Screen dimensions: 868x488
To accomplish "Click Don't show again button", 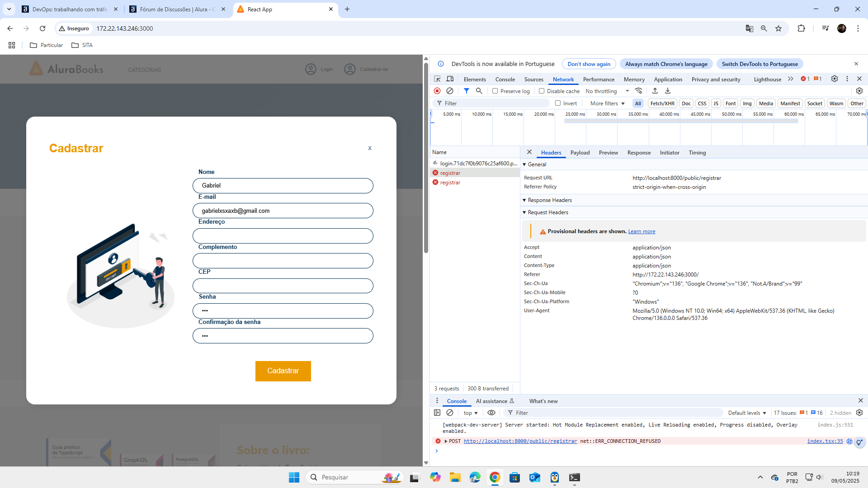I will (x=589, y=64).
